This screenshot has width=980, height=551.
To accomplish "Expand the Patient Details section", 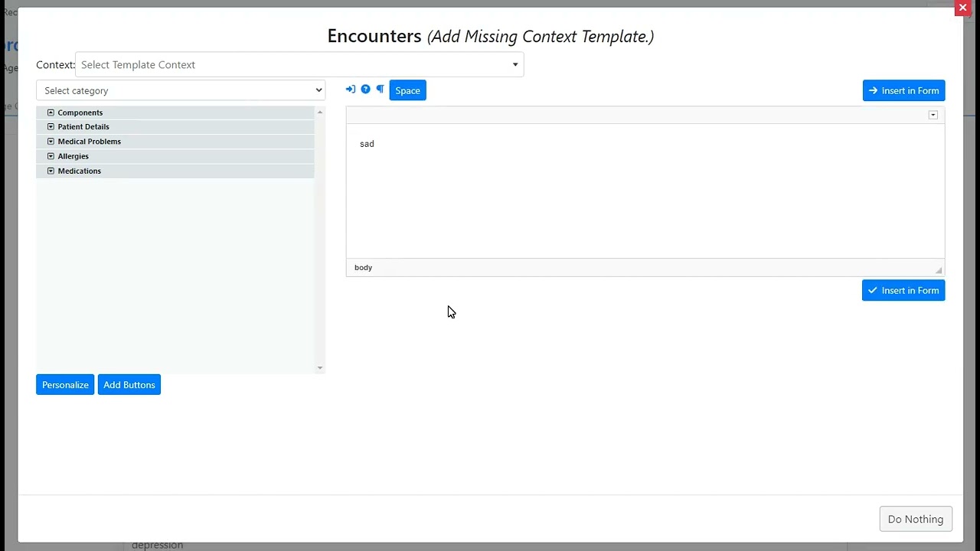I will point(51,127).
